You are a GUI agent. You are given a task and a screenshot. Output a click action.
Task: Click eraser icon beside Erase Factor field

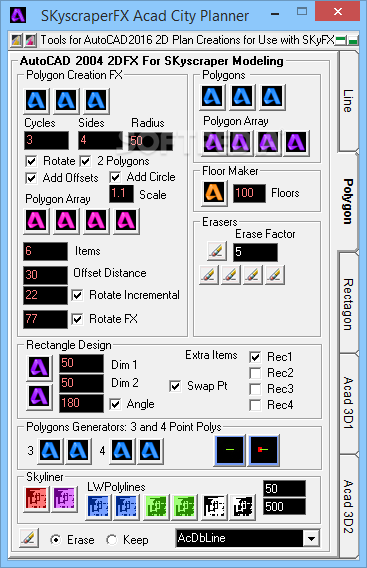click(217, 251)
